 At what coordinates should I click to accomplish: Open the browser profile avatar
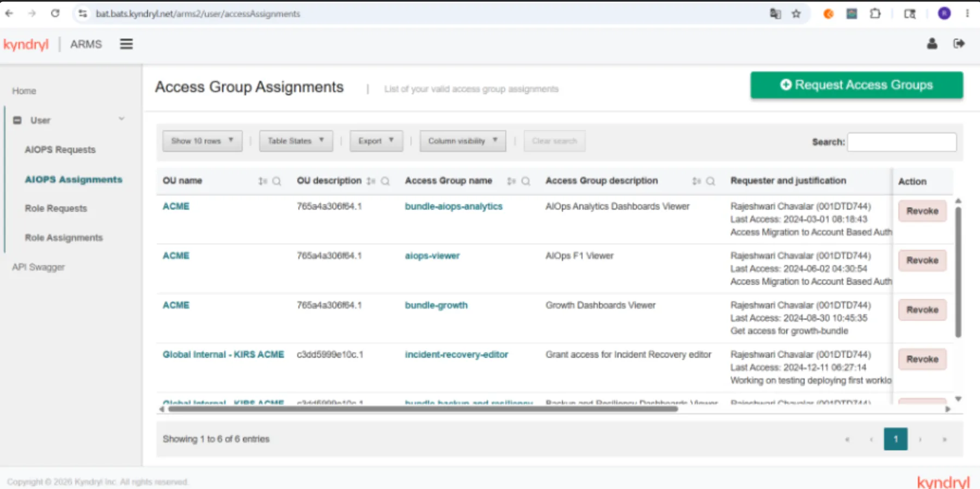tap(945, 14)
